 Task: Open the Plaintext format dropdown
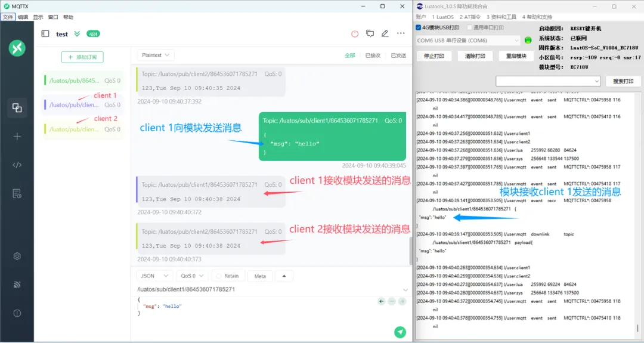pyautogui.click(x=155, y=55)
